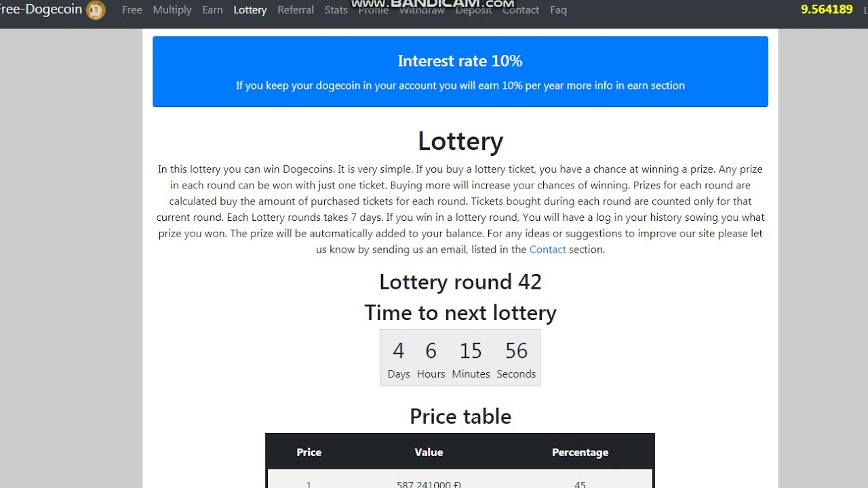This screenshot has width=868, height=488.
Task: Click the Days value in the countdown timer
Action: point(399,351)
